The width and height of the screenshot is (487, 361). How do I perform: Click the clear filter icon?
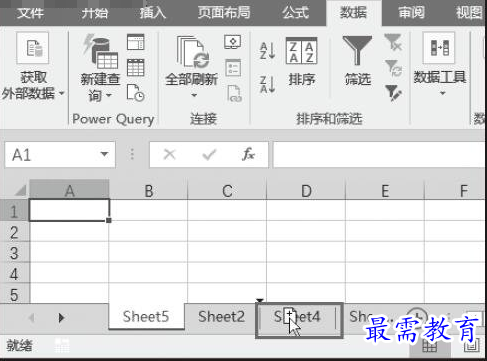(393, 42)
